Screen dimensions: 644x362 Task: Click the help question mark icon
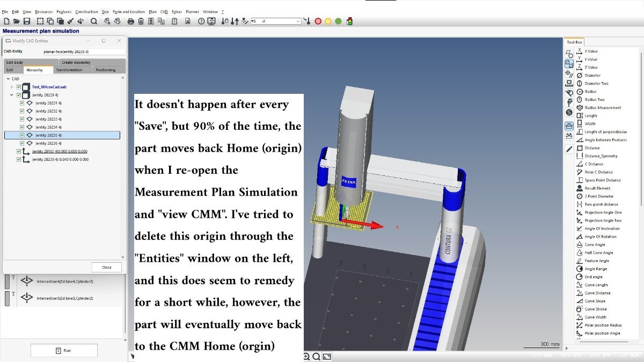[x=201, y=21]
